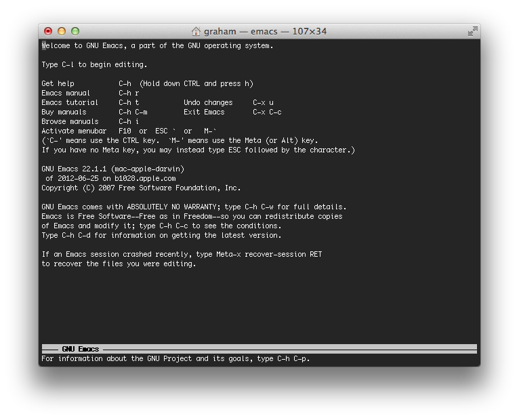Click the 'Buy manuals' text
This screenshot has height=420, width=519.
[64, 112]
